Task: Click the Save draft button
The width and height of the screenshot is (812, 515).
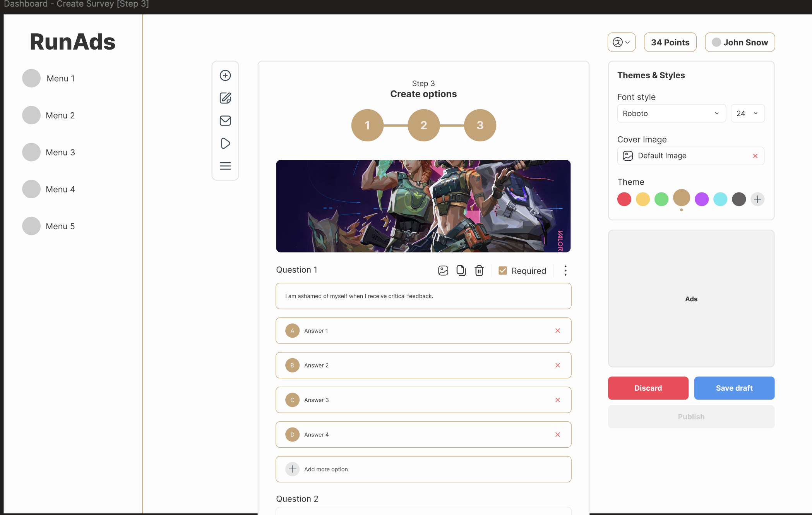Action: [x=734, y=388]
